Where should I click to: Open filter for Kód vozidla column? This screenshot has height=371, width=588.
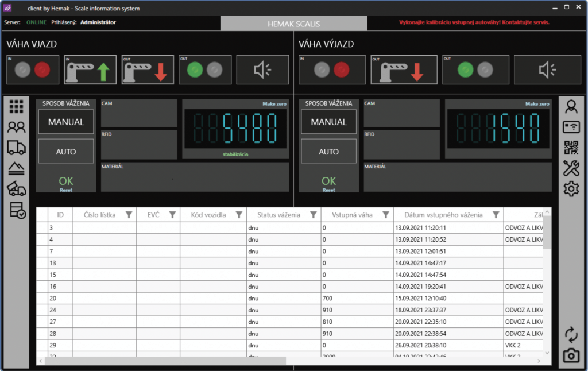pyautogui.click(x=239, y=215)
